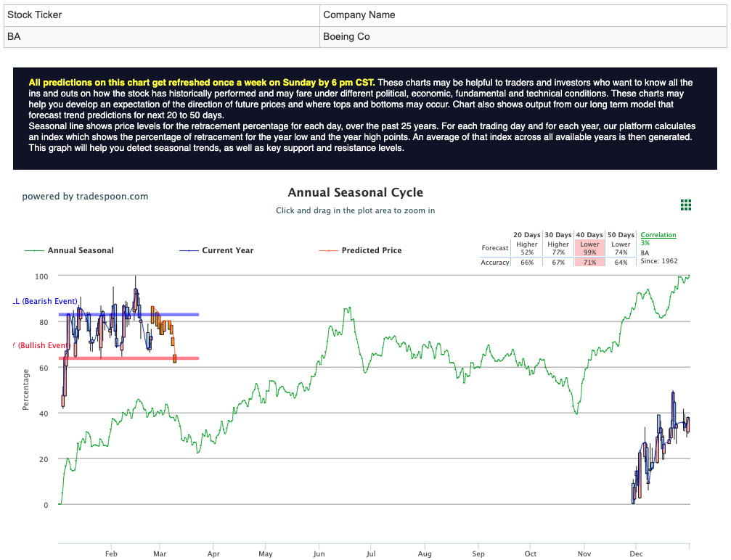The height and width of the screenshot is (560, 731).
Task: Click the blue bearish resistance band
Action: [x=128, y=315]
